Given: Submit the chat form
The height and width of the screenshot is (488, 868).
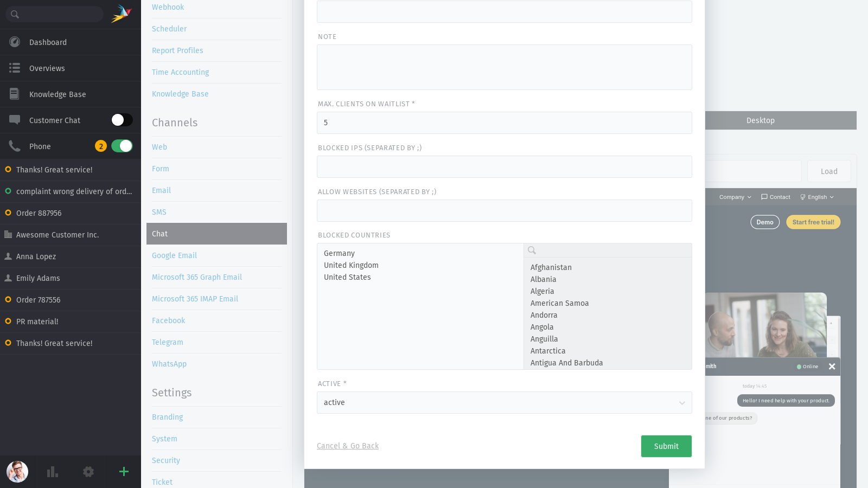Looking at the screenshot, I should click(x=666, y=446).
